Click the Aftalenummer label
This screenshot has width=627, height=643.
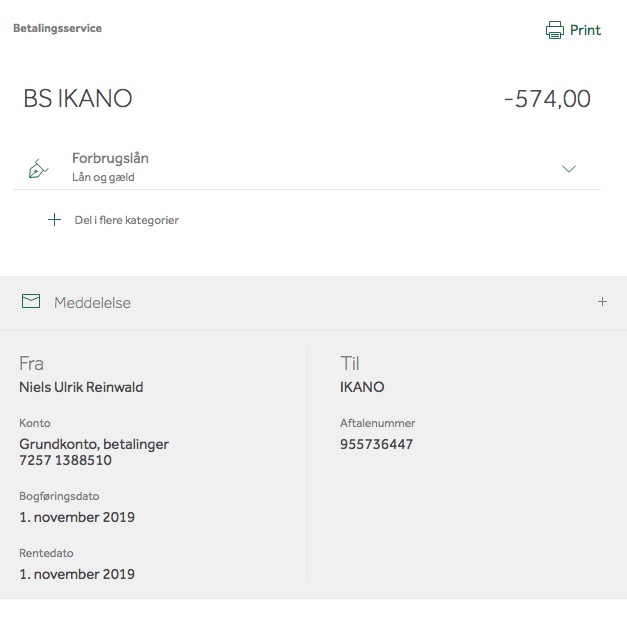point(377,423)
